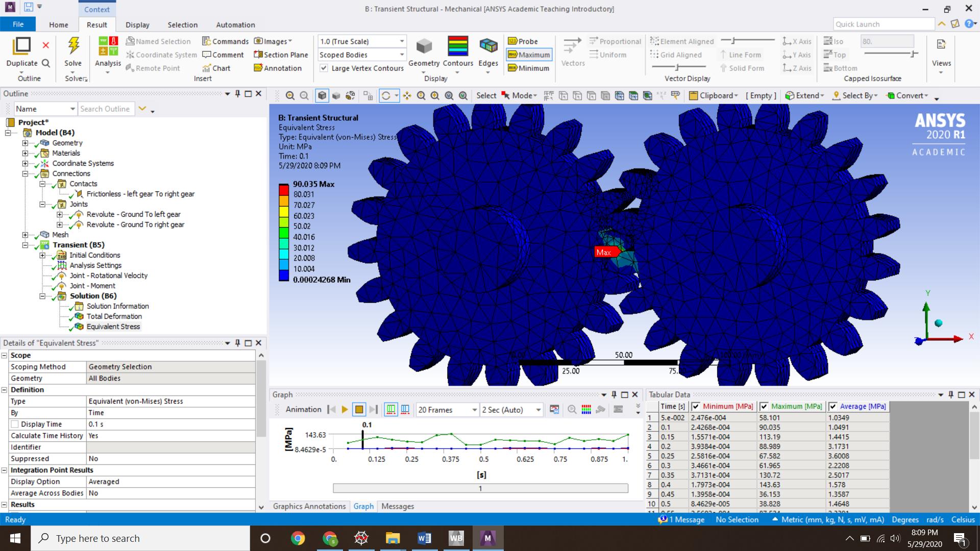This screenshot has height=551, width=980.
Task: Collapse the Solution (B6) tree branch
Action: pyautogui.click(x=43, y=296)
